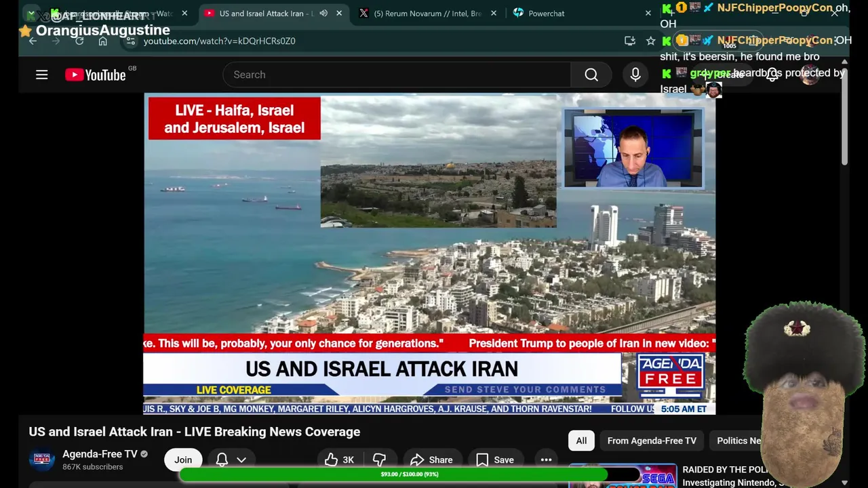Screen dimensions: 868x488
Task: Save the video to a playlist
Action: click(494, 460)
